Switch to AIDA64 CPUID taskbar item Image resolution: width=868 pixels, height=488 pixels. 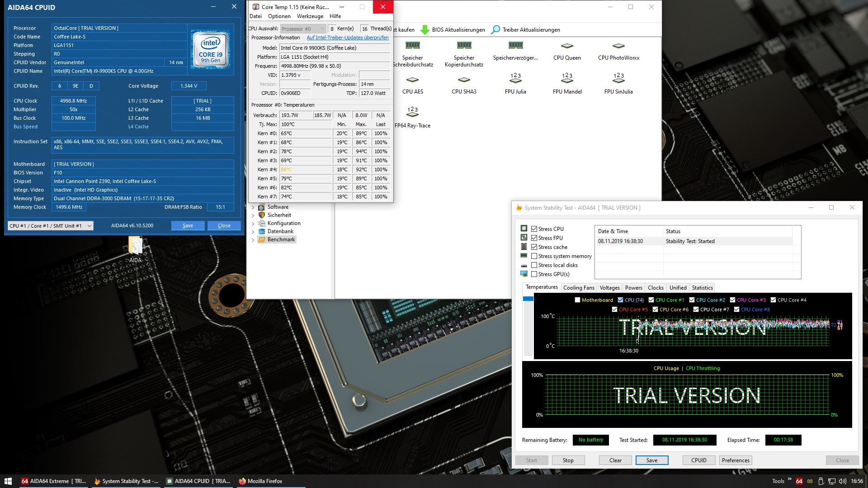click(199, 481)
